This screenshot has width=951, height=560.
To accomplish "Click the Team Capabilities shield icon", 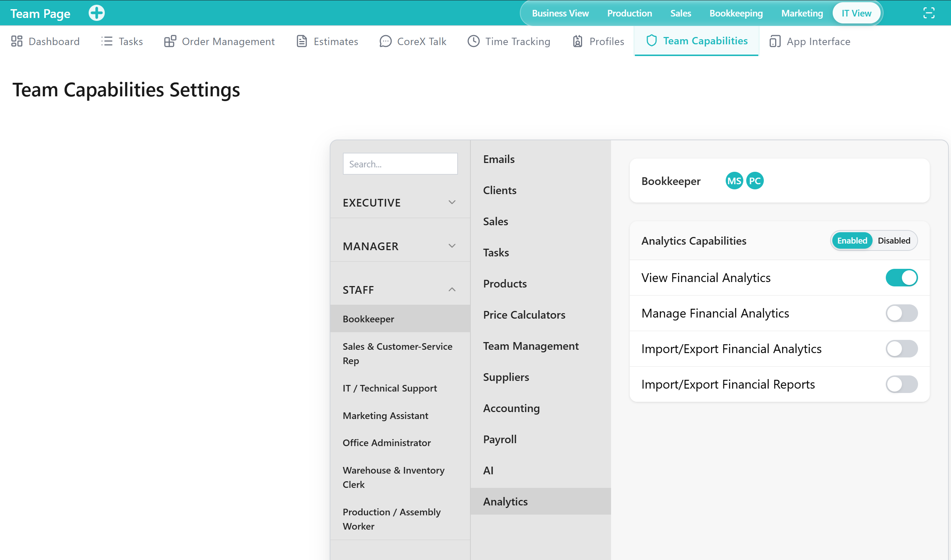I will click(652, 40).
